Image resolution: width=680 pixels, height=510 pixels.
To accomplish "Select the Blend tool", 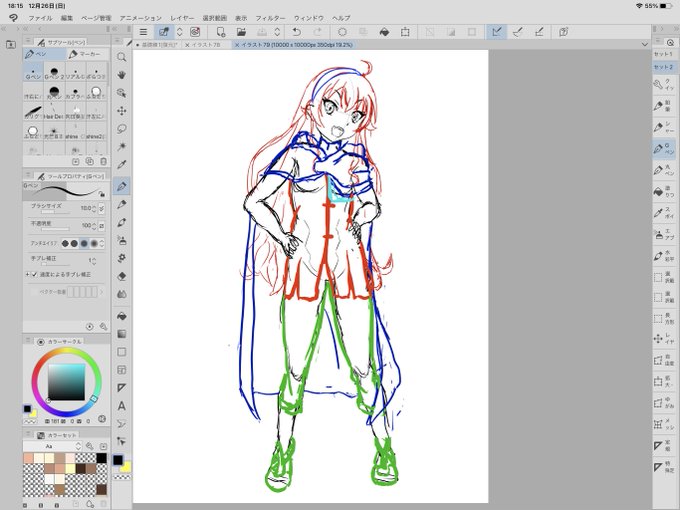I will [122, 294].
